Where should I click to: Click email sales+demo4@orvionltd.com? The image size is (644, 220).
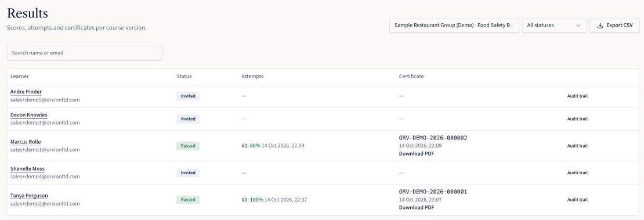[45, 177]
